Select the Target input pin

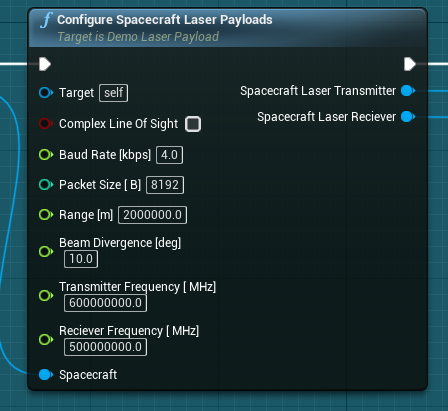pyautogui.click(x=46, y=93)
